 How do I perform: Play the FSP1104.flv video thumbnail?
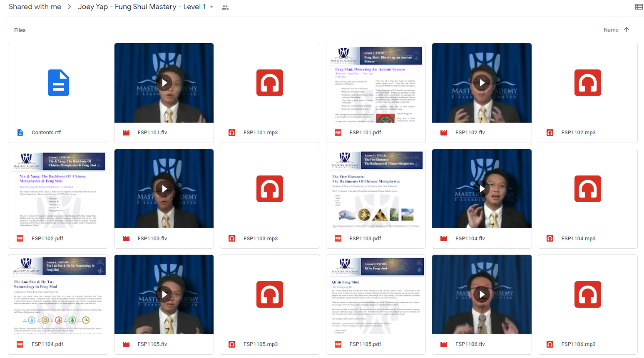[482, 189]
